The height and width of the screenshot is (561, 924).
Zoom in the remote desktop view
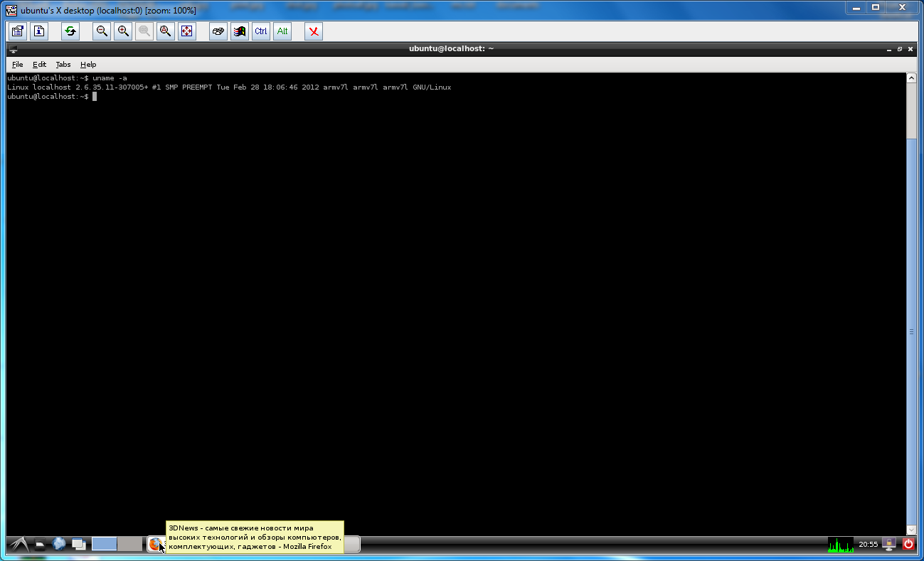tap(123, 31)
